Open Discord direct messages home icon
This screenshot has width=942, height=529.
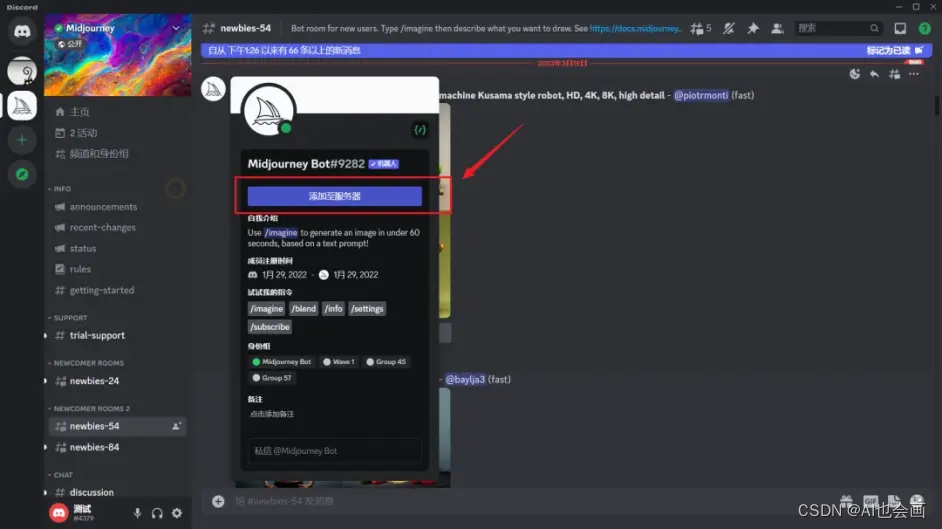pyautogui.click(x=22, y=31)
